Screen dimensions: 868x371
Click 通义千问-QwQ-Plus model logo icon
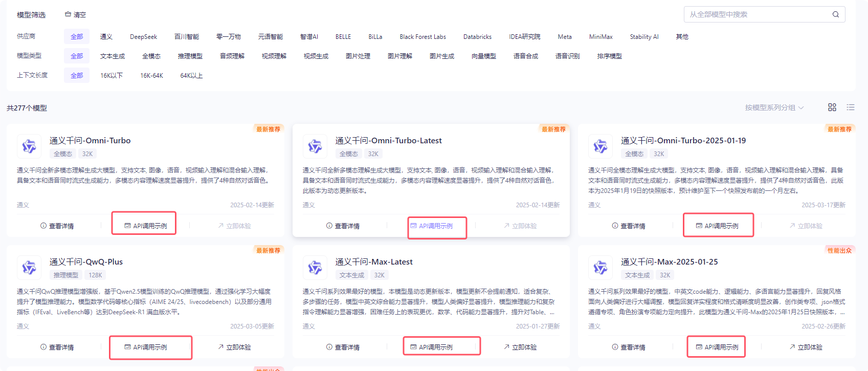(29, 268)
